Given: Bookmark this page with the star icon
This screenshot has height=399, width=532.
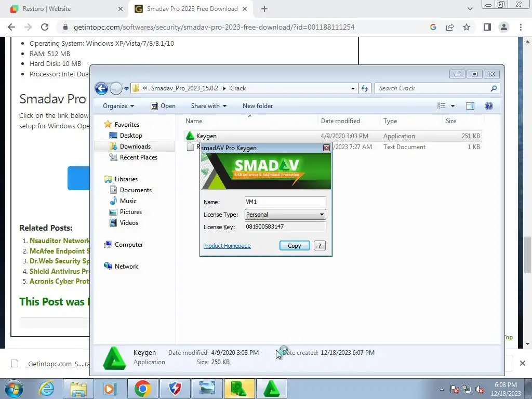Looking at the screenshot, I should click(x=467, y=27).
